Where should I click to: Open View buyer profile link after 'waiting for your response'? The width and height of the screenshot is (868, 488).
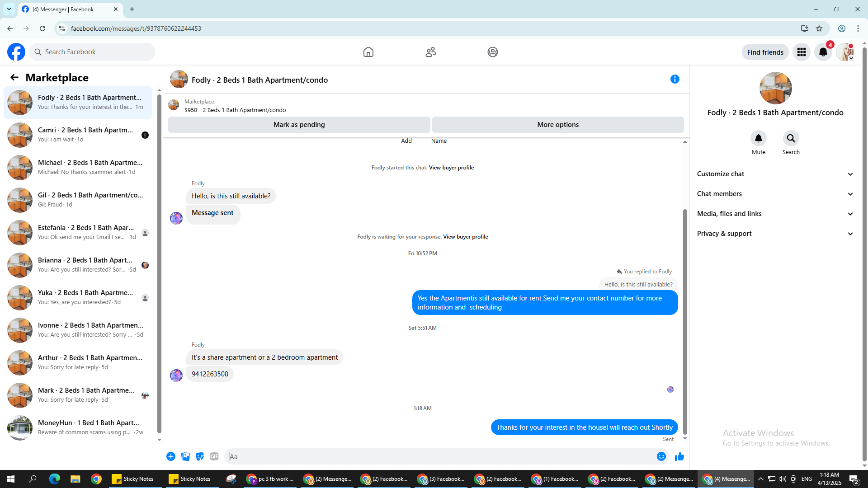(x=466, y=237)
